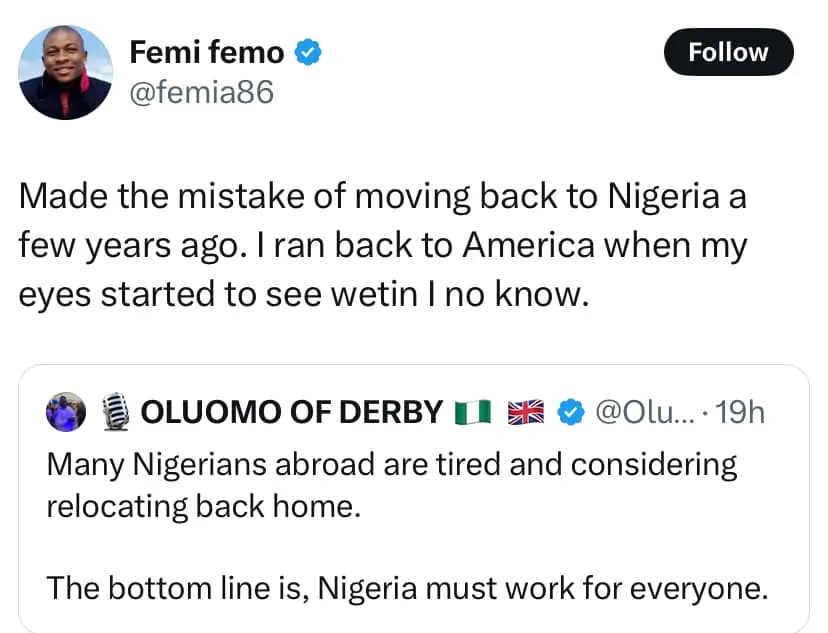
Task: Open the OLUOMO OF DERBY name
Action: [x=292, y=412]
